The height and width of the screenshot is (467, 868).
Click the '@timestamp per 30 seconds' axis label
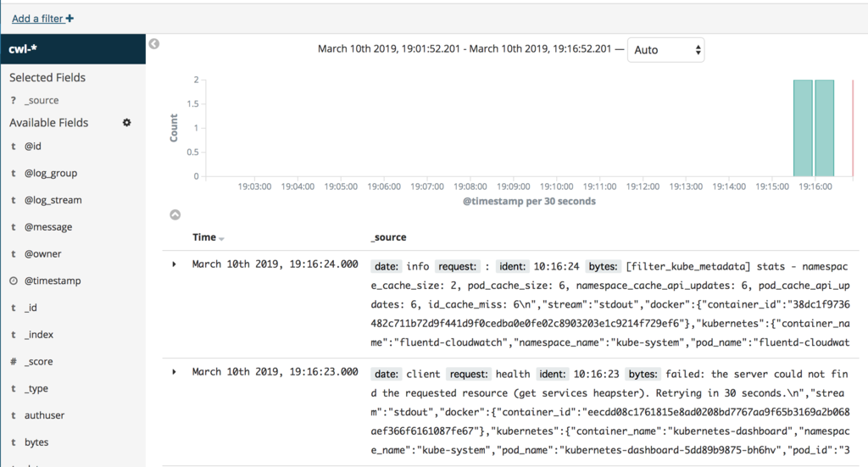pyautogui.click(x=529, y=202)
